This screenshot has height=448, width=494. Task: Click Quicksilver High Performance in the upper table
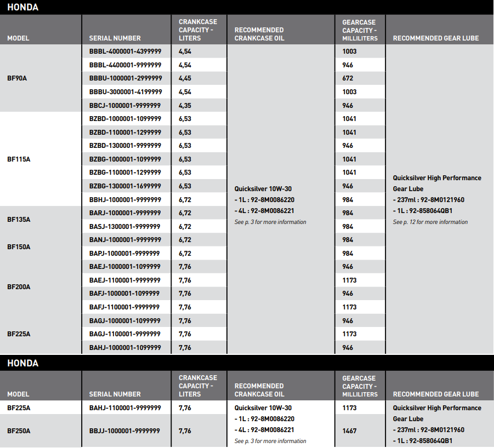click(437, 178)
